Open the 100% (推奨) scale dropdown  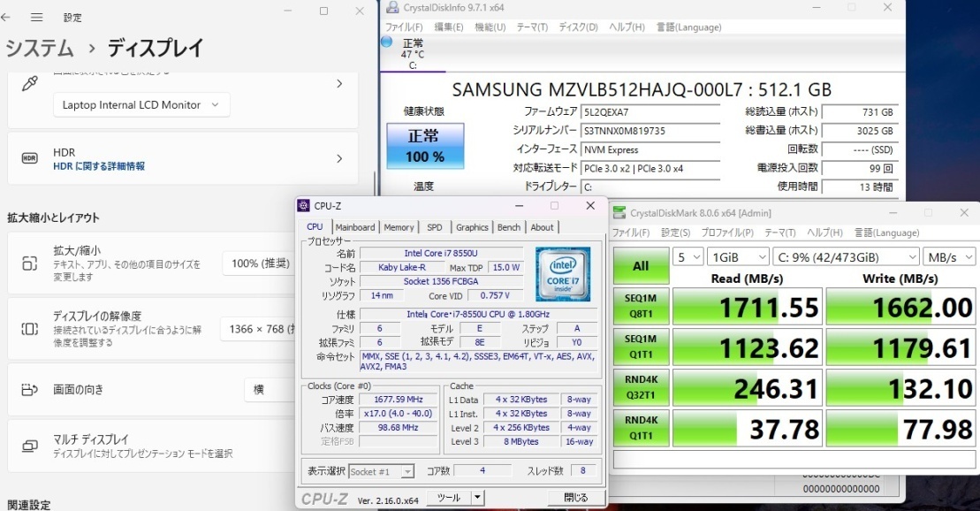(x=260, y=263)
